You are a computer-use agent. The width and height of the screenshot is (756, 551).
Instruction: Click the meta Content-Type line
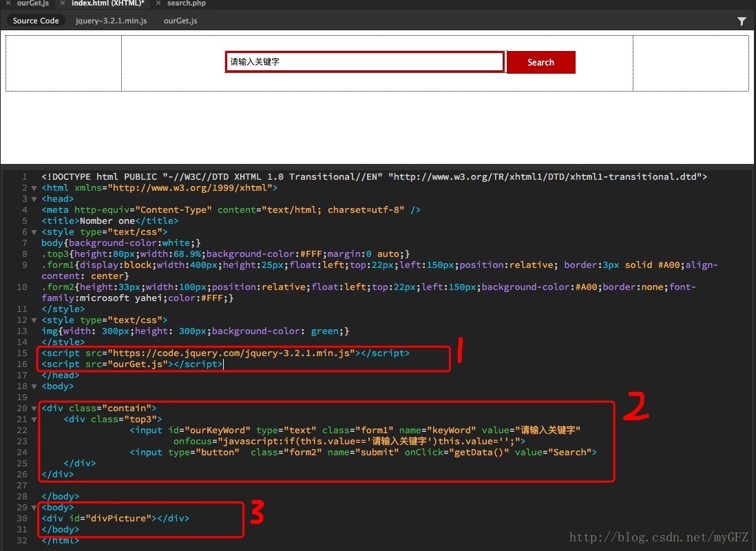(231, 210)
